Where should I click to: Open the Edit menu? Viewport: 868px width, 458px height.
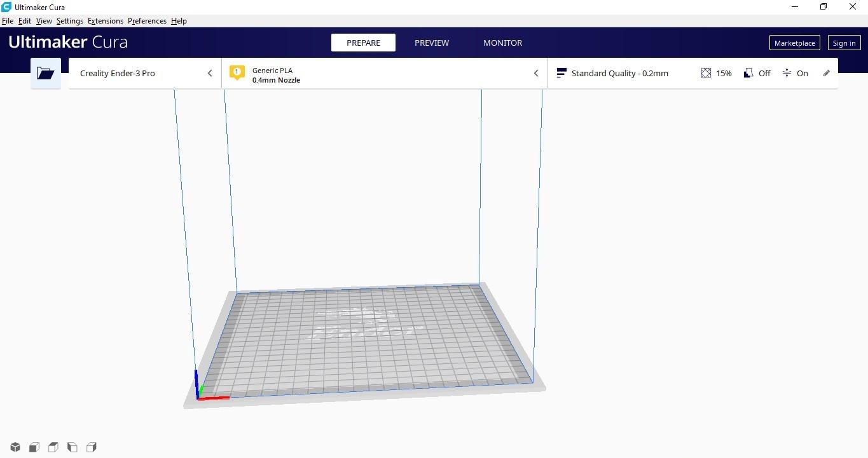tap(25, 21)
